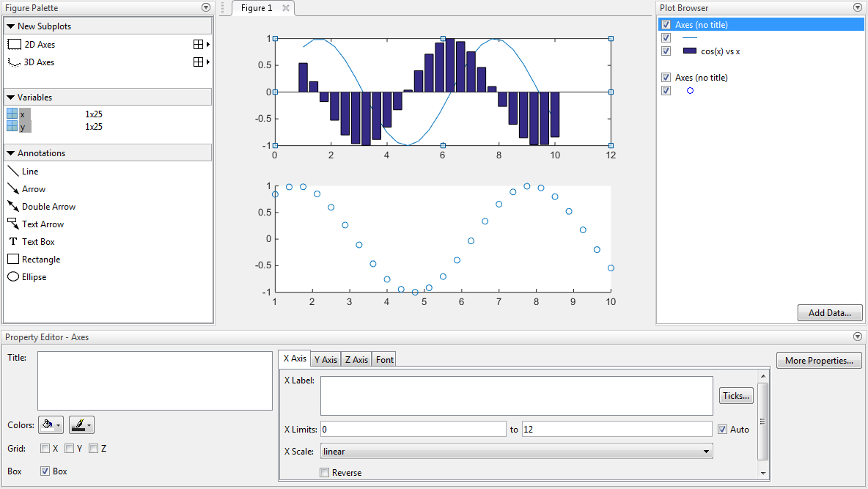The height and width of the screenshot is (489, 868).
Task: Select the first Axes (no title) row
Action: [761, 24]
